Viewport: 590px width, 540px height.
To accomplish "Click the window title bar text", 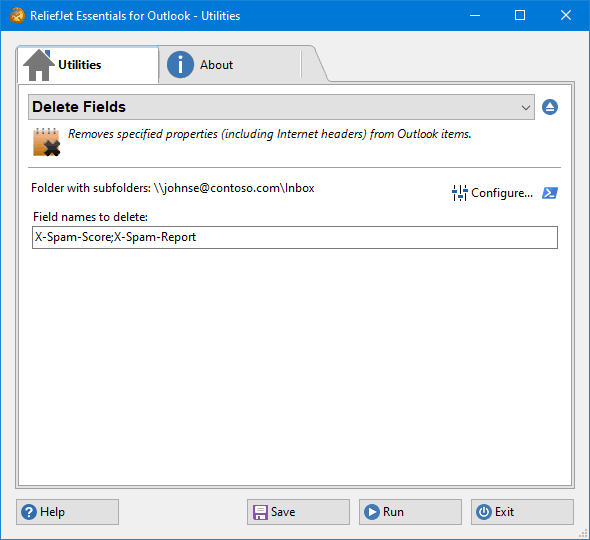I will [x=135, y=16].
